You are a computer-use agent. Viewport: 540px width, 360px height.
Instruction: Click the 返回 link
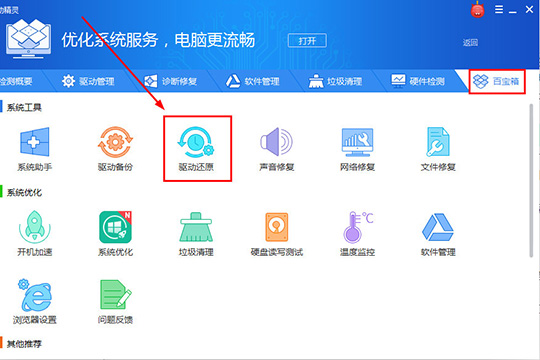tap(470, 42)
